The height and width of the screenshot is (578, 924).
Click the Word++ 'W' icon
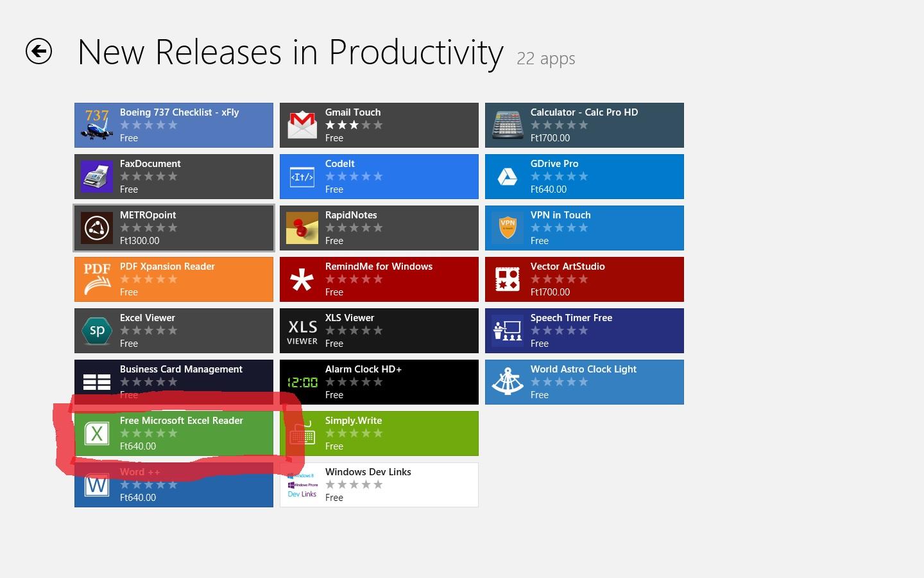tap(97, 485)
